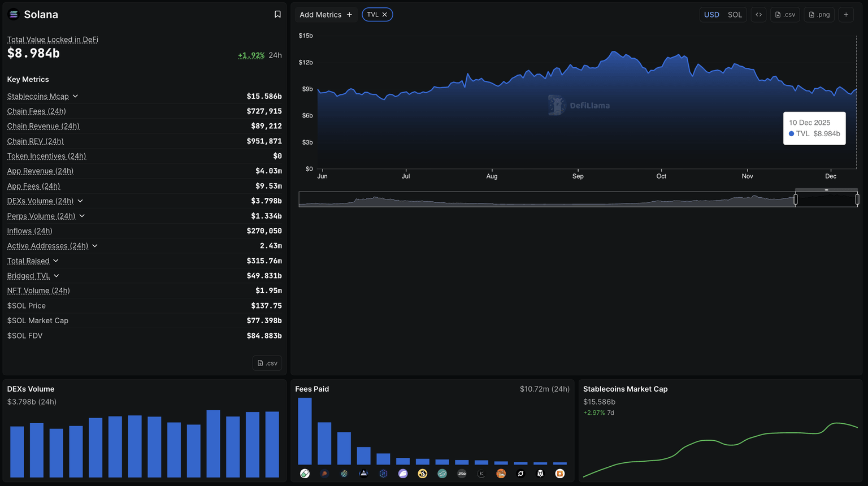Image resolution: width=868 pixels, height=486 pixels.
Task: Open the Add Metrics menu
Action: pyautogui.click(x=325, y=14)
